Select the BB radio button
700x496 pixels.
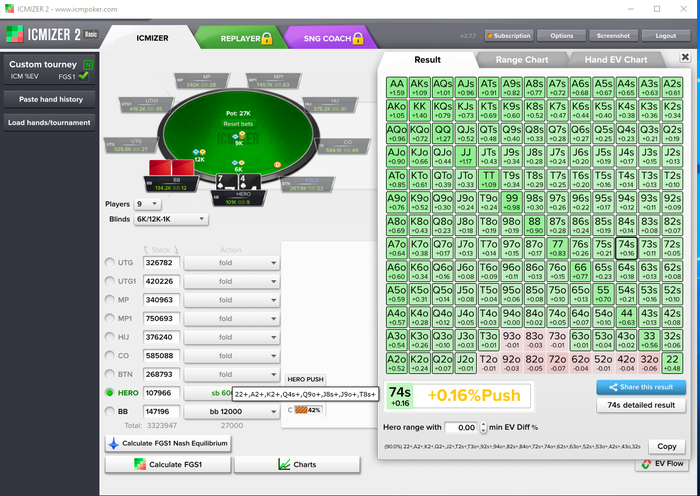[x=109, y=411]
